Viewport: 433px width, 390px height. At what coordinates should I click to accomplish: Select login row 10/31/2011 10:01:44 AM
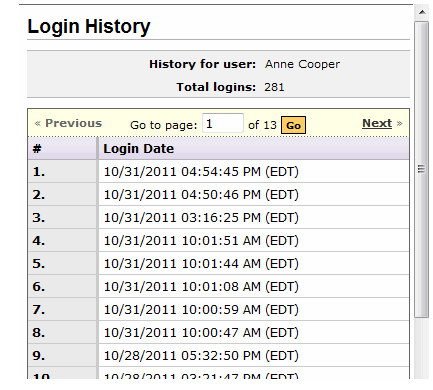[x=219, y=264]
